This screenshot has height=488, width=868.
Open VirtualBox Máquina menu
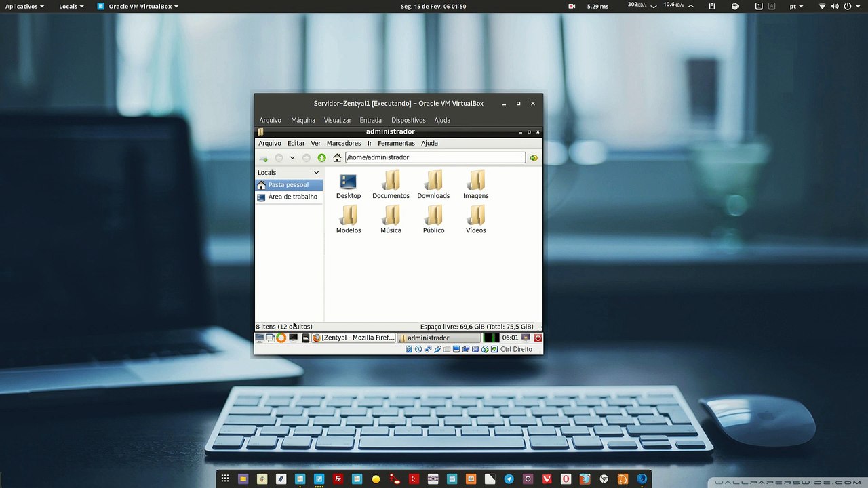[x=303, y=120]
